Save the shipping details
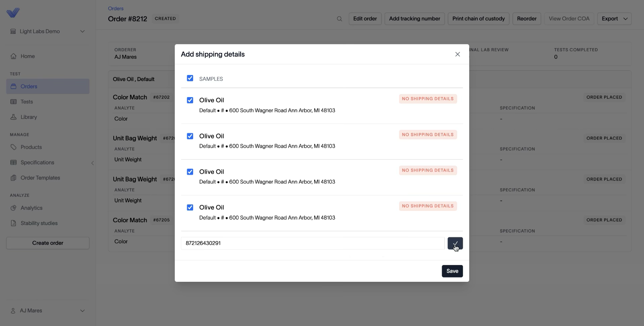The width and height of the screenshot is (644, 326). pos(452,271)
